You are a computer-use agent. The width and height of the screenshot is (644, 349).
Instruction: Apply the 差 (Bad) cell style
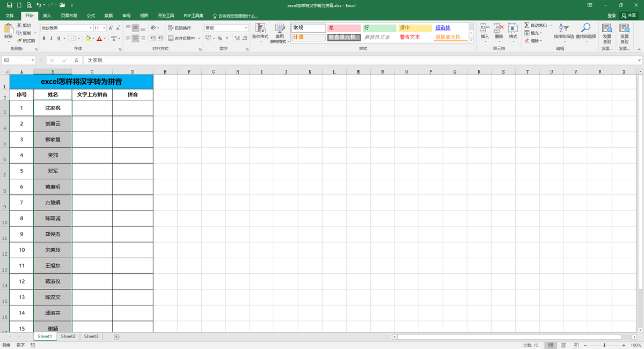(x=344, y=27)
